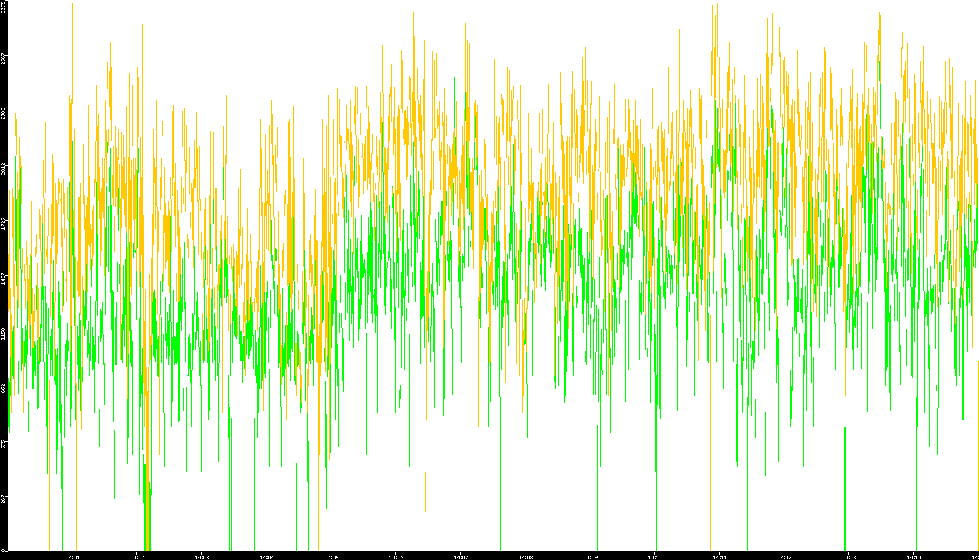Click the 14:01 time label
979x560 pixels.
point(72,557)
